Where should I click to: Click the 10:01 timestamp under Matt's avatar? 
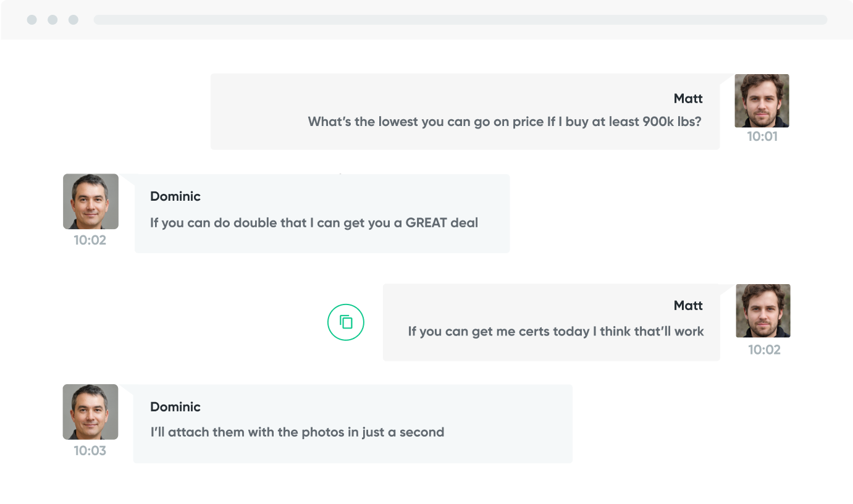762,136
